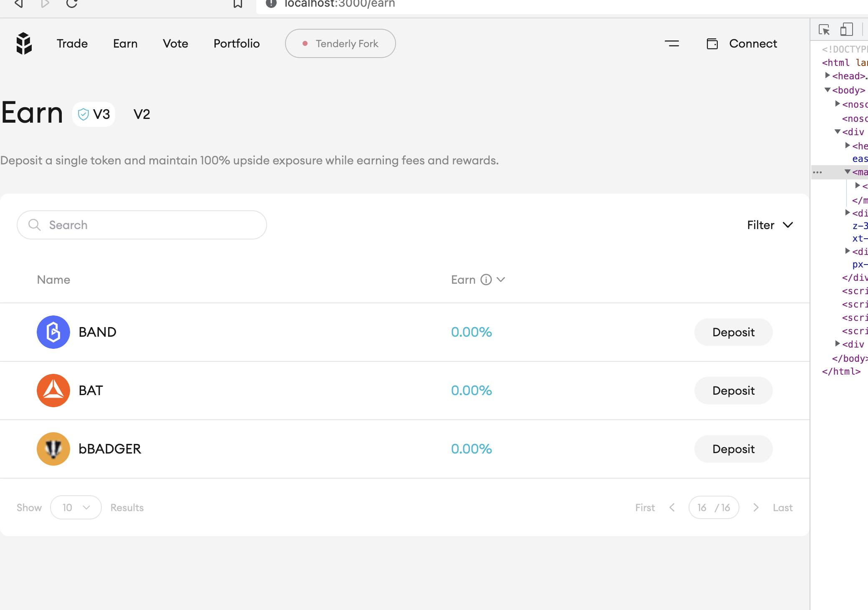The width and height of the screenshot is (868, 610).
Task: Open the Show results count dropdown
Action: [76, 507]
